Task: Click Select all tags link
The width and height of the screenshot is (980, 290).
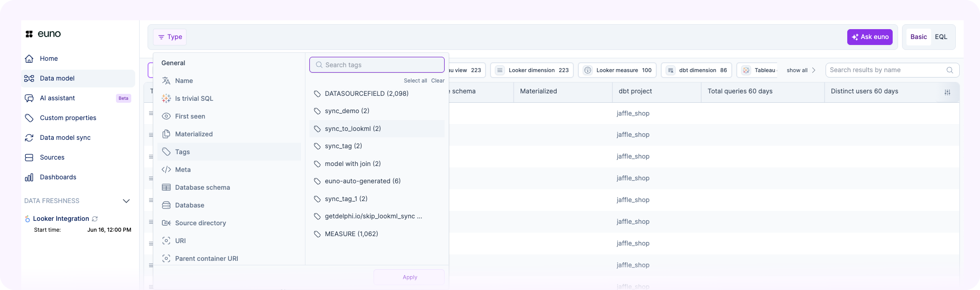Action: pyautogui.click(x=415, y=81)
